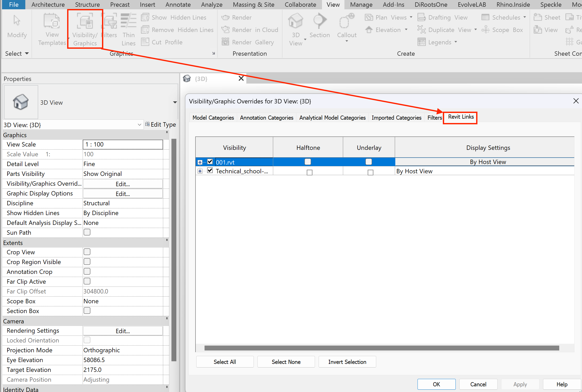Screen dimensions: 582x392
Task: Toggle the Technical_school link visibility checkbox
Action: pos(210,170)
